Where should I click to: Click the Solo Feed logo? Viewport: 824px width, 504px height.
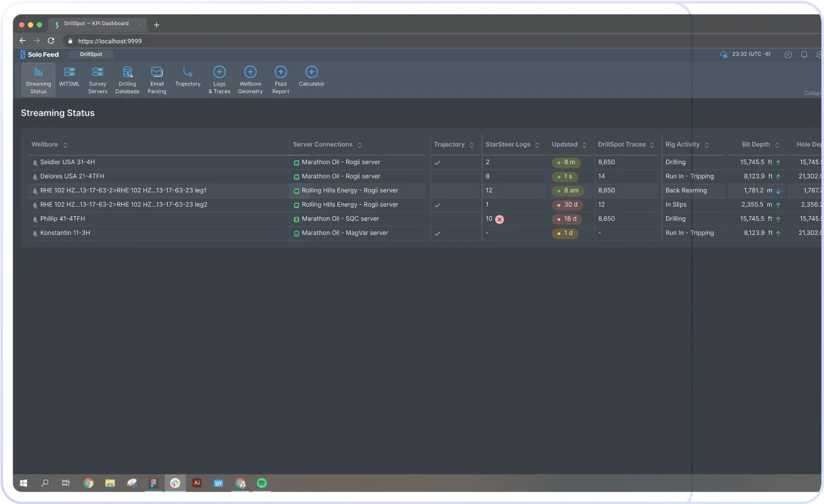click(x=40, y=55)
